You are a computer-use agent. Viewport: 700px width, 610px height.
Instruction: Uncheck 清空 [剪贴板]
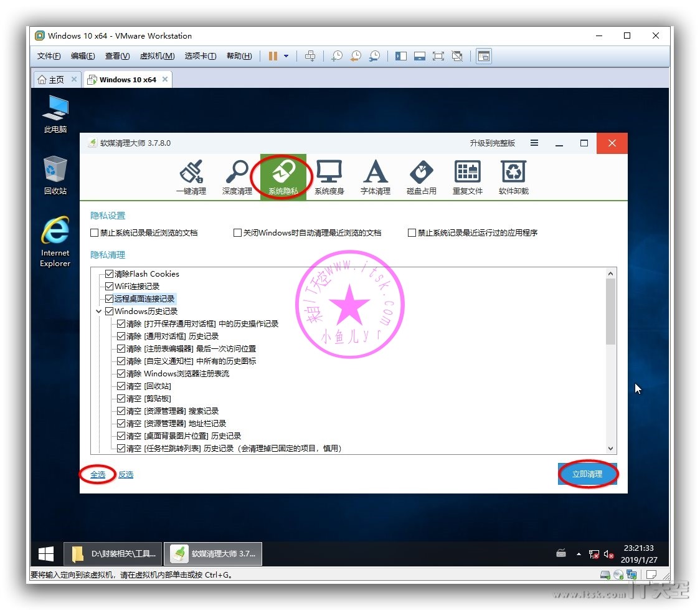[x=121, y=398]
